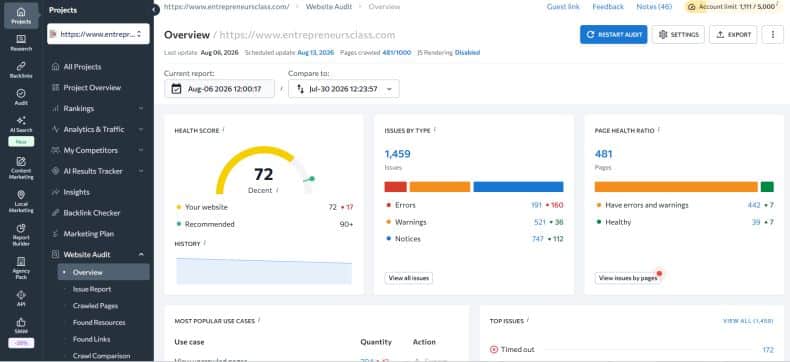
Task: Click the Warnings count 521
Action: [x=540, y=222]
